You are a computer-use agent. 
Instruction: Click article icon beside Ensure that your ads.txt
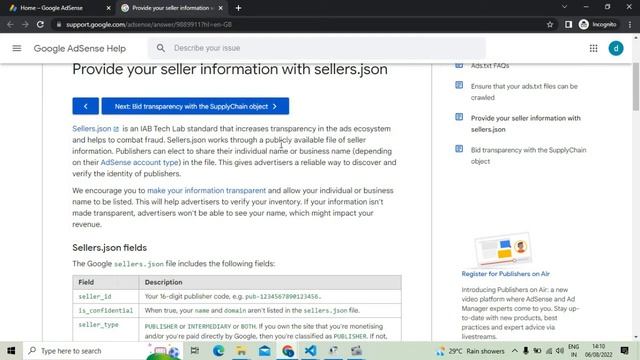click(x=459, y=85)
